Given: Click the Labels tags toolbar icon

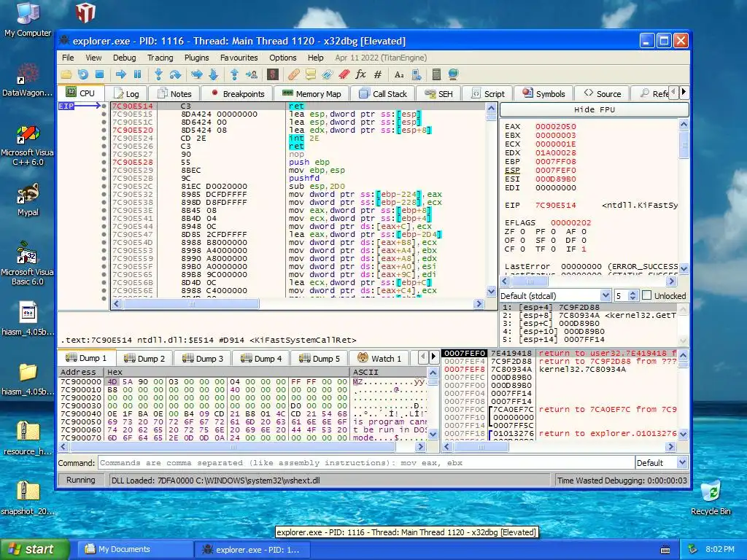Looking at the screenshot, I should pos(328,74).
